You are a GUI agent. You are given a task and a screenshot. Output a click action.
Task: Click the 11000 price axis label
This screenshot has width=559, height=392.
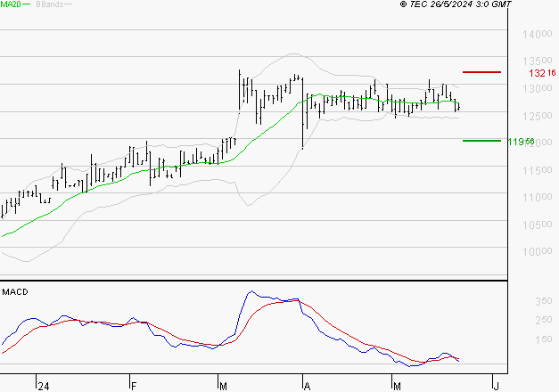pyautogui.click(x=538, y=197)
